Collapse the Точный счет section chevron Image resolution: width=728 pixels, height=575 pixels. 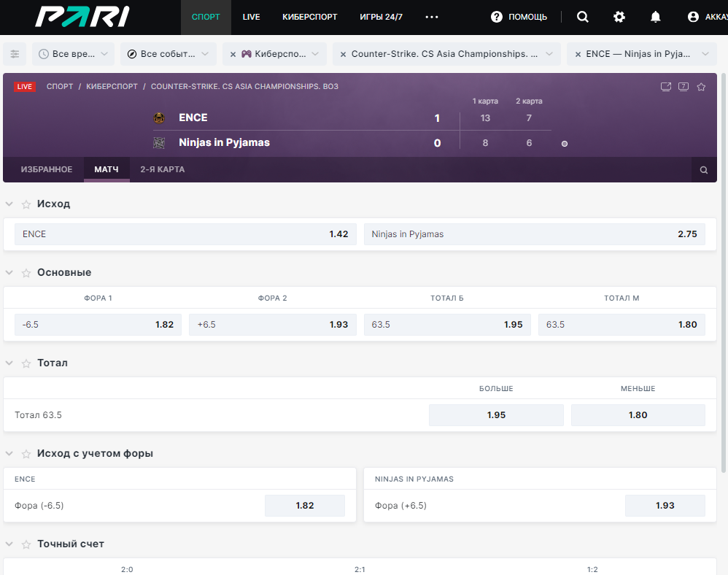tap(9, 544)
